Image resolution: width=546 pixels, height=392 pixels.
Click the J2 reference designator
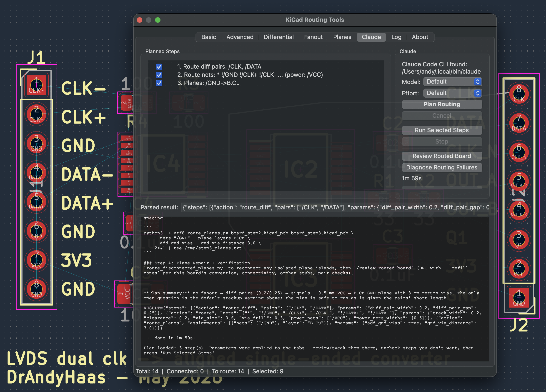519,325
